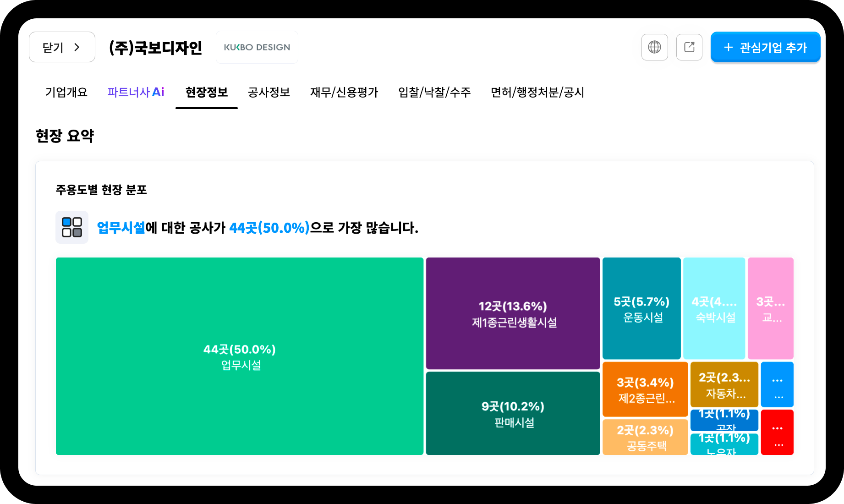This screenshot has width=844, height=504.
Task: Click the 닫기 close button
Action: coord(62,47)
